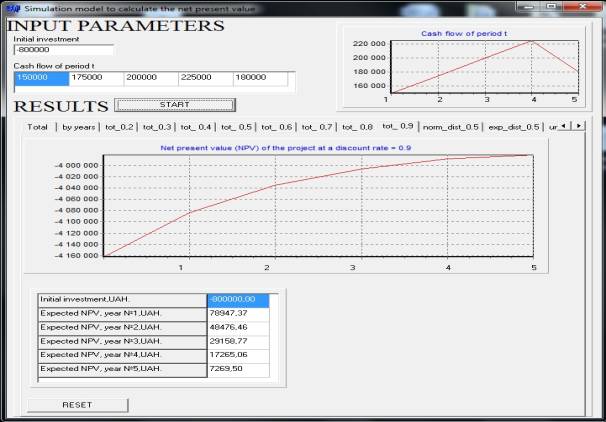This screenshot has height=422, width=606.
Task: Click the Initial investment input field
Action: pos(64,50)
